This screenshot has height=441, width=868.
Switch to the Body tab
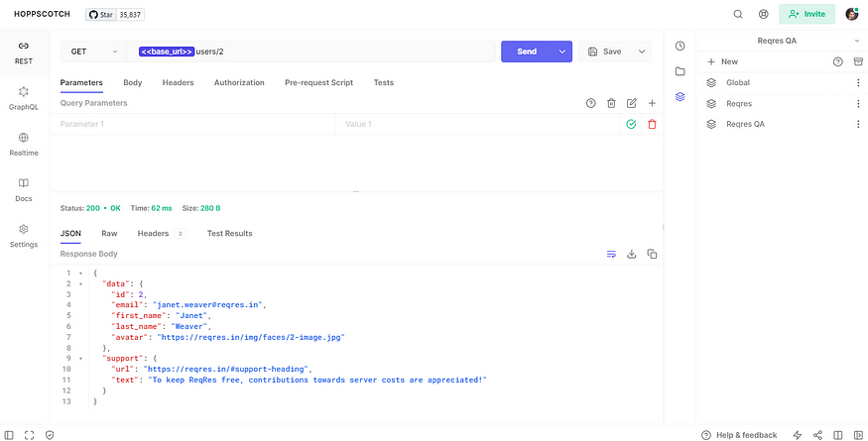click(x=132, y=83)
